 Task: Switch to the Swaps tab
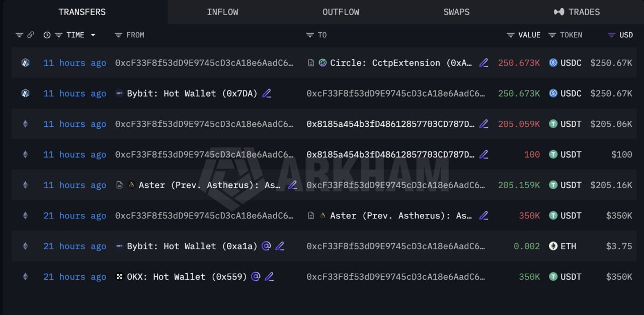456,12
